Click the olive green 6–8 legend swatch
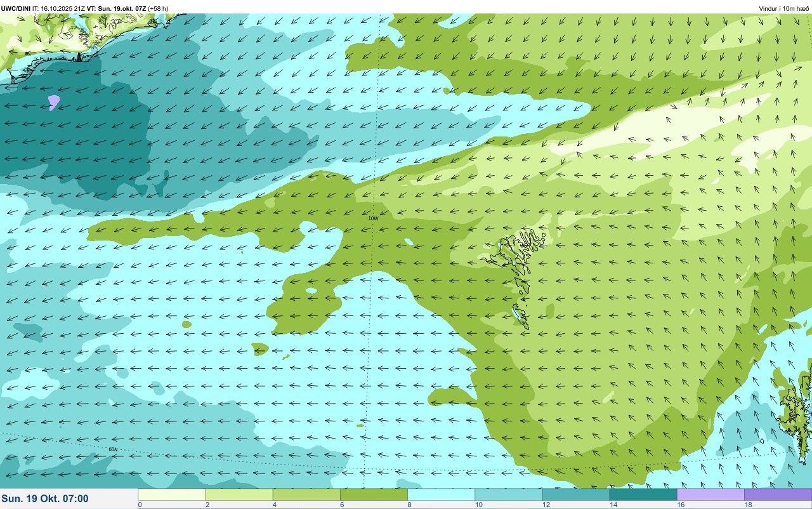Screen dimensions: 812x509 pyautogui.click(x=374, y=494)
